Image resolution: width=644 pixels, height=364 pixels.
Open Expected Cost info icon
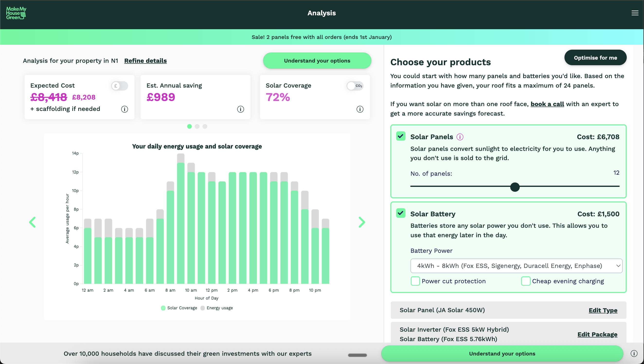click(x=125, y=109)
